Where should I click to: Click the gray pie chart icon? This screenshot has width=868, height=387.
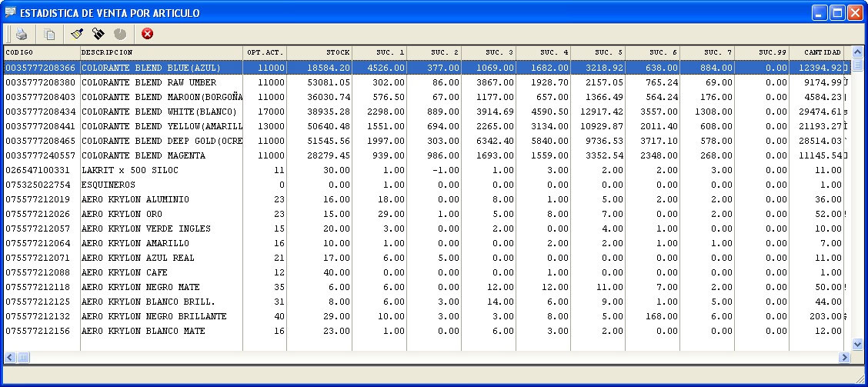pyautogui.click(x=119, y=34)
